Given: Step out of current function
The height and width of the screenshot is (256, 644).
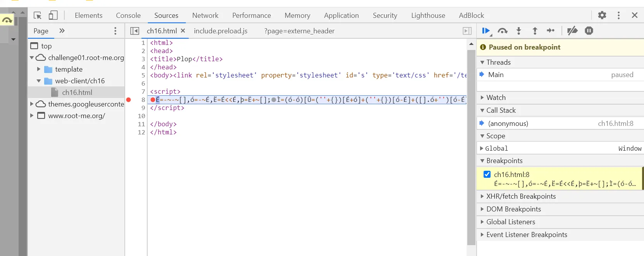Looking at the screenshot, I should pyautogui.click(x=535, y=31).
